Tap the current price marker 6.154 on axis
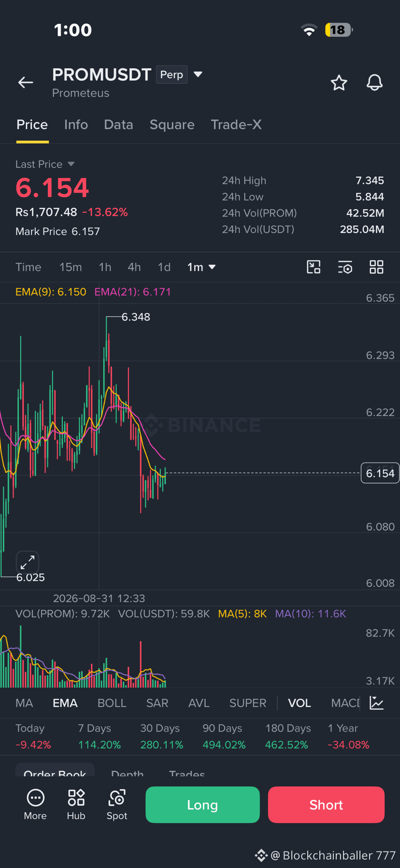The image size is (400, 868). pos(380,473)
